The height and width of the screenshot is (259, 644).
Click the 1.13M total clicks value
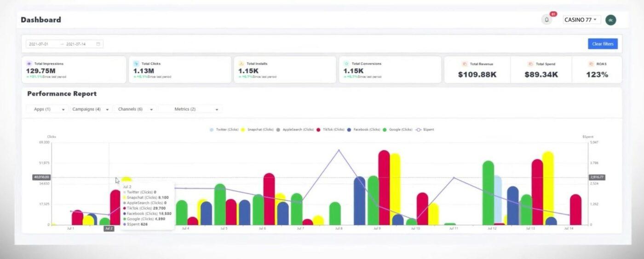tap(144, 71)
